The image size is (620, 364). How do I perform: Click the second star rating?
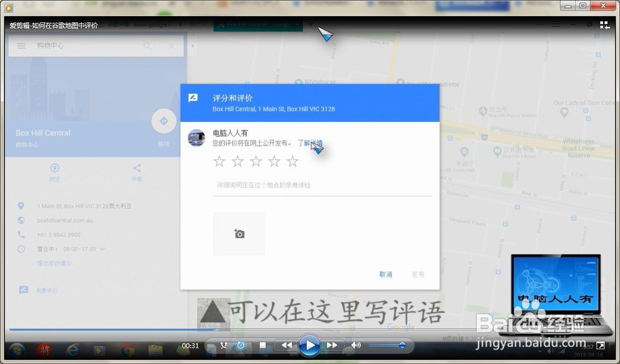click(x=237, y=161)
